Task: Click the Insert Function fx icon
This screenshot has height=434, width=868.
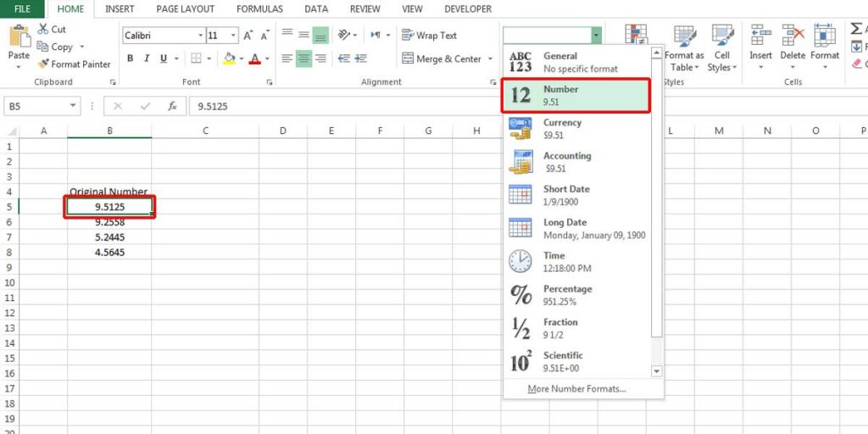Action: pyautogui.click(x=173, y=106)
